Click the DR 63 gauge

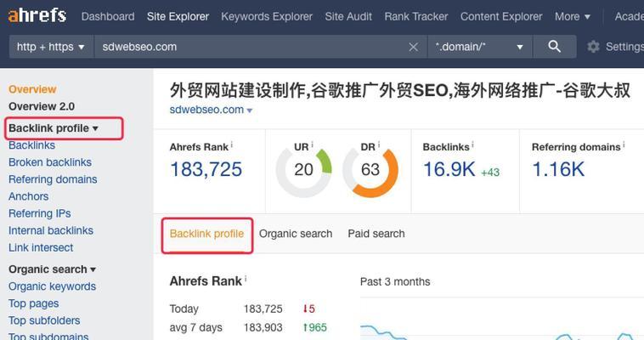(370, 169)
